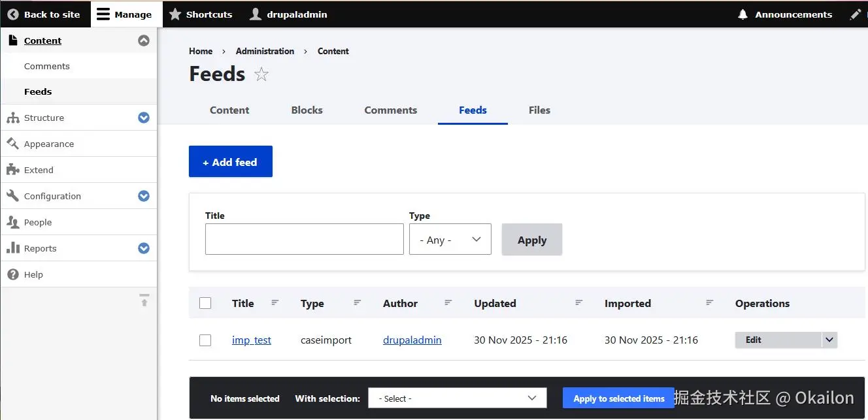Image resolution: width=868 pixels, height=420 pixels.
Task: Click the Manage hamburger icon
Action: click(103, 14)
